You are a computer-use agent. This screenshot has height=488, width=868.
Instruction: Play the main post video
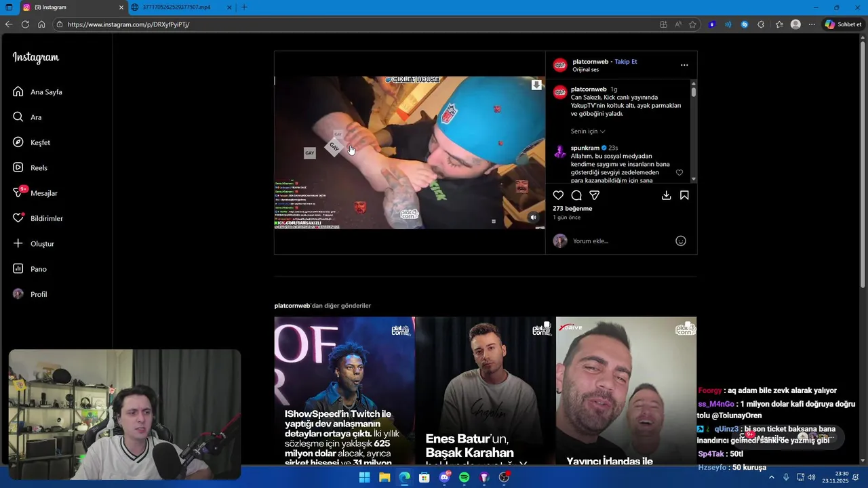click(410, 152)
